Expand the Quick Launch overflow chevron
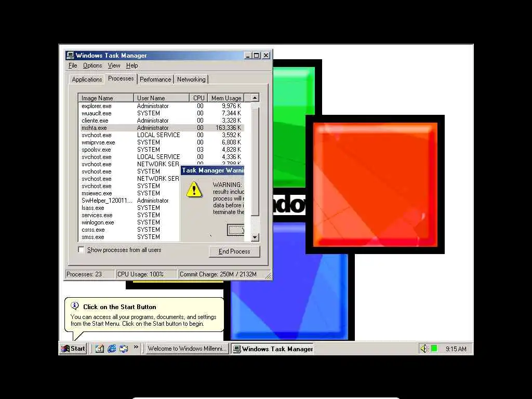 136,347
